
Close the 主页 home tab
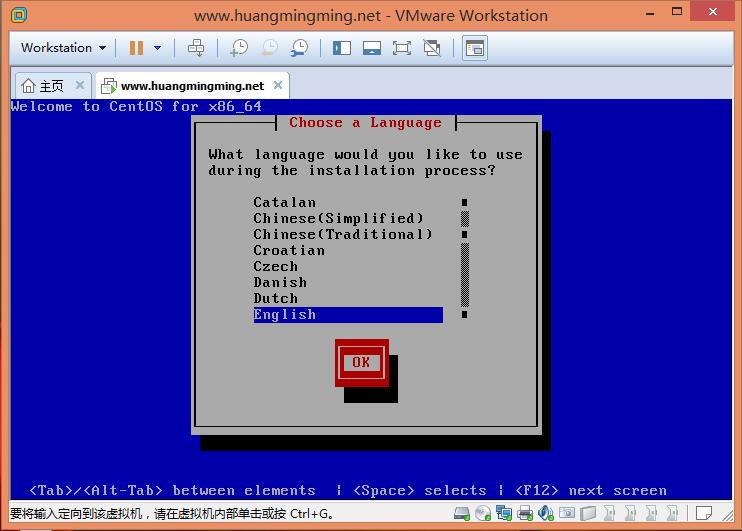(x=80, y=85)
